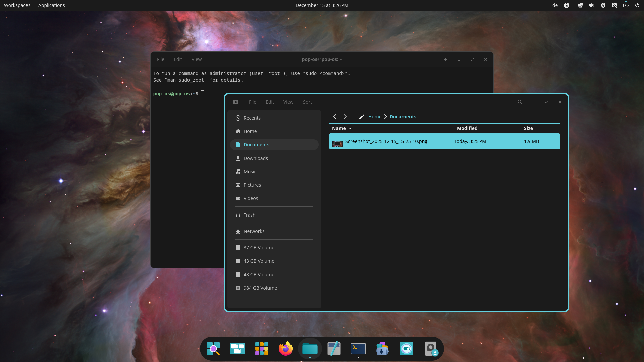Toggle the file manager sidebar panel icon

235,102
